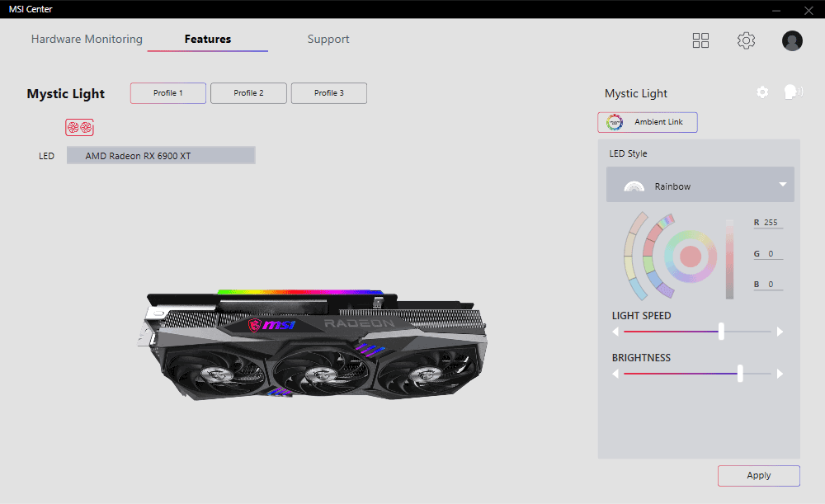Viewport: 825px width, 504px height.
Task: Increase brightness with right arrow
Action: pyautogui.click(x=780, y=374)
